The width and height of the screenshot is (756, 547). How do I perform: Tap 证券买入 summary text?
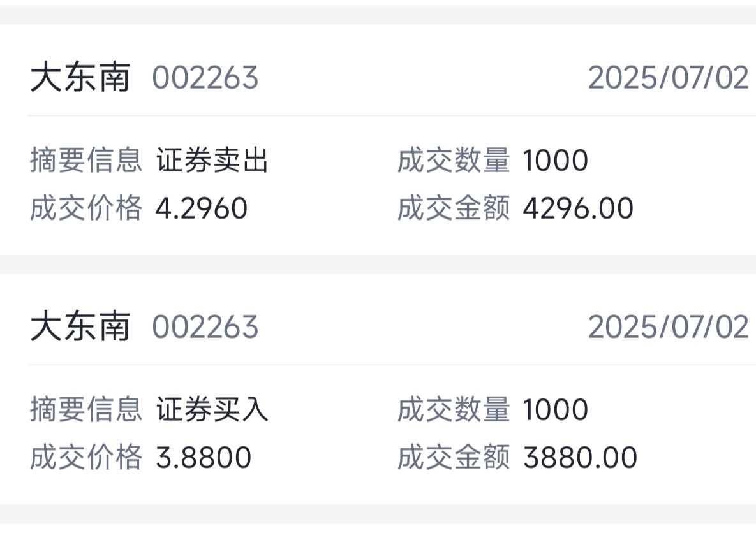pyautogui.click(x=212, y=409)
